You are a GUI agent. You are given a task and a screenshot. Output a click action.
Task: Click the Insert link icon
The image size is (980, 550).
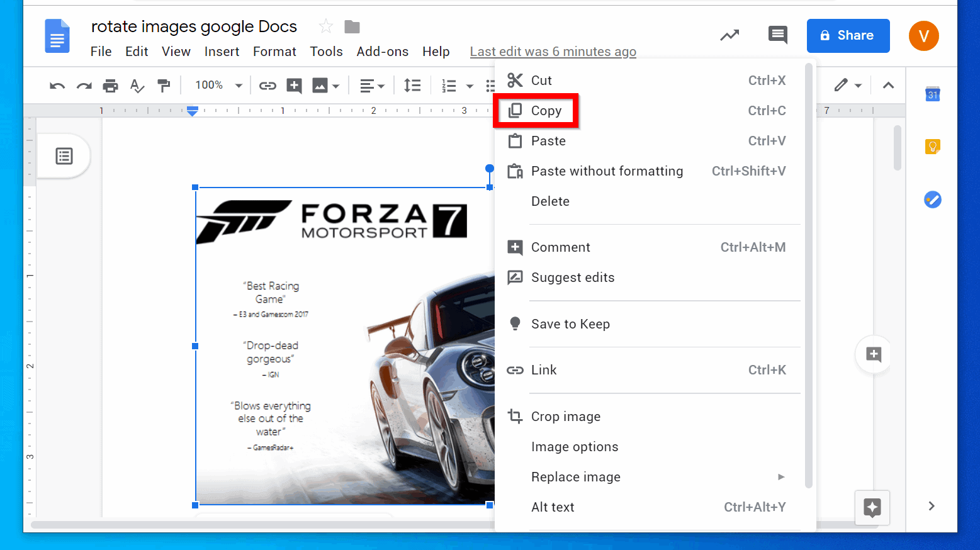[268, 85]
